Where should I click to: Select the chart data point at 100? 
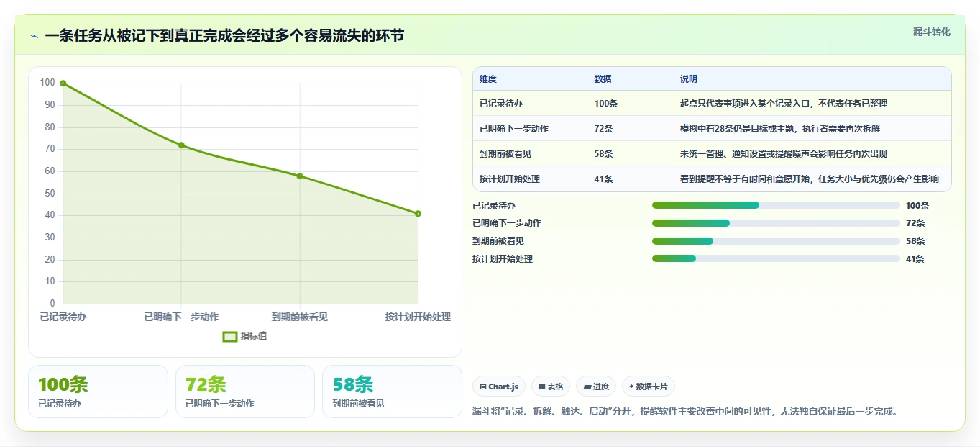coord(63,83)
